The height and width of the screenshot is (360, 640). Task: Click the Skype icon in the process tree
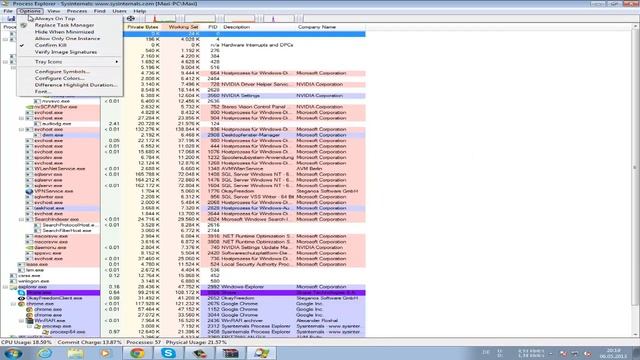pos(22,293)
